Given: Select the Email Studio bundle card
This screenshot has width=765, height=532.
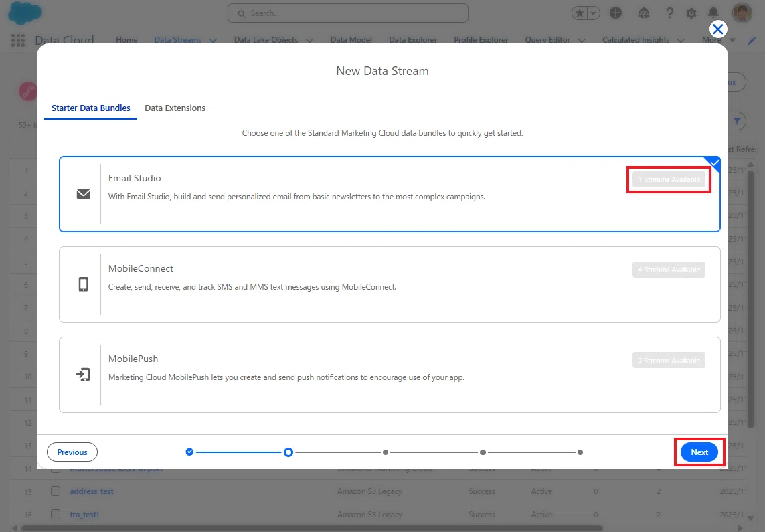Looking at the screenshot, I should click(x=390, y=194).
